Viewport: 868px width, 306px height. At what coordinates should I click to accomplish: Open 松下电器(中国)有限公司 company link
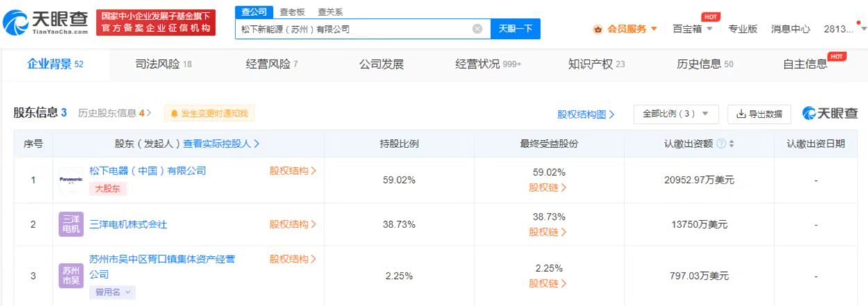147,170
